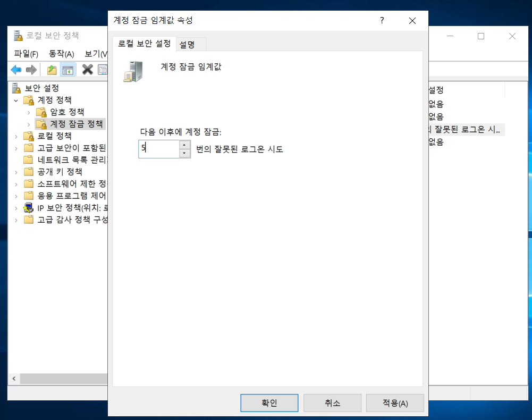The width and height of the screenshot is (532, 420).
Task: Expand the 고급 감사 정책 구성 node
Action: coord(16,220)
